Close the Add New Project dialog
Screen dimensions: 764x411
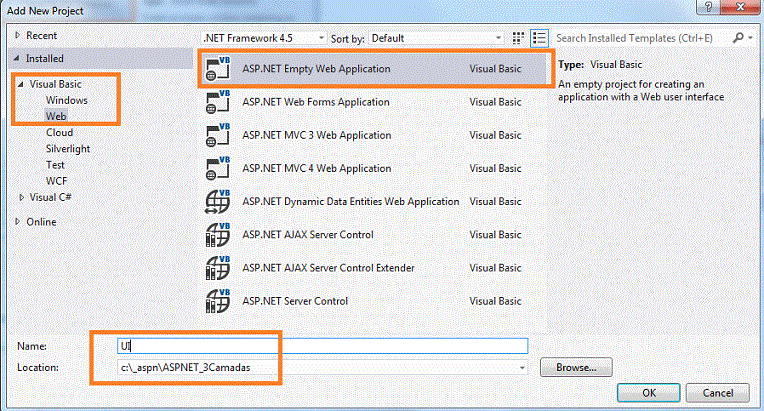pyautogui.click(x=741, y=7)
